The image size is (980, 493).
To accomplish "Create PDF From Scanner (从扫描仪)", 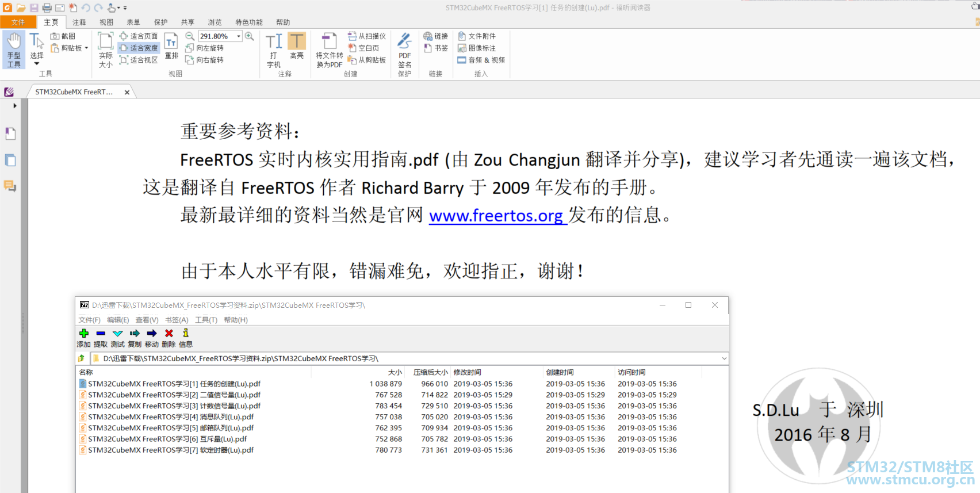I will click(x=367, y=36).
